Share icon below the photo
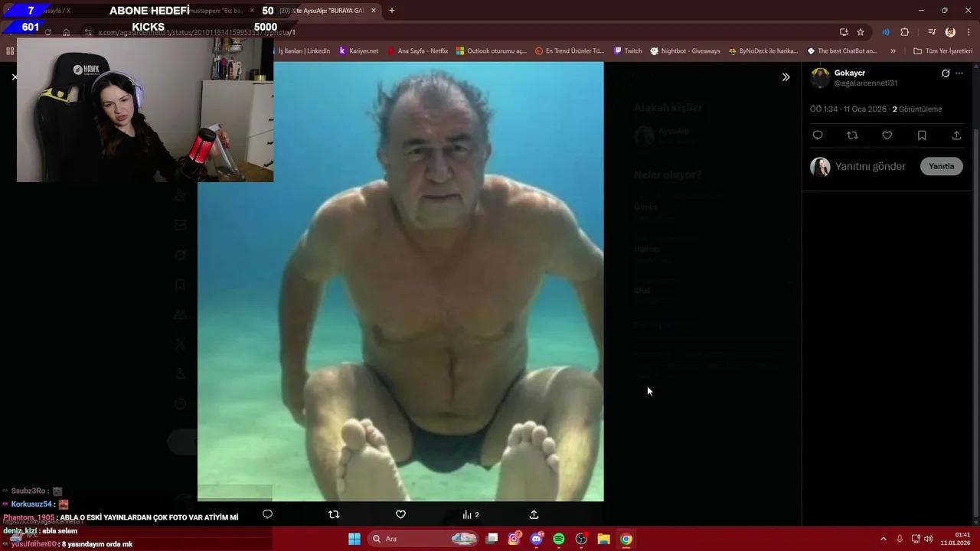The height and width of the screenshot is (551, 980). [534, 514]
